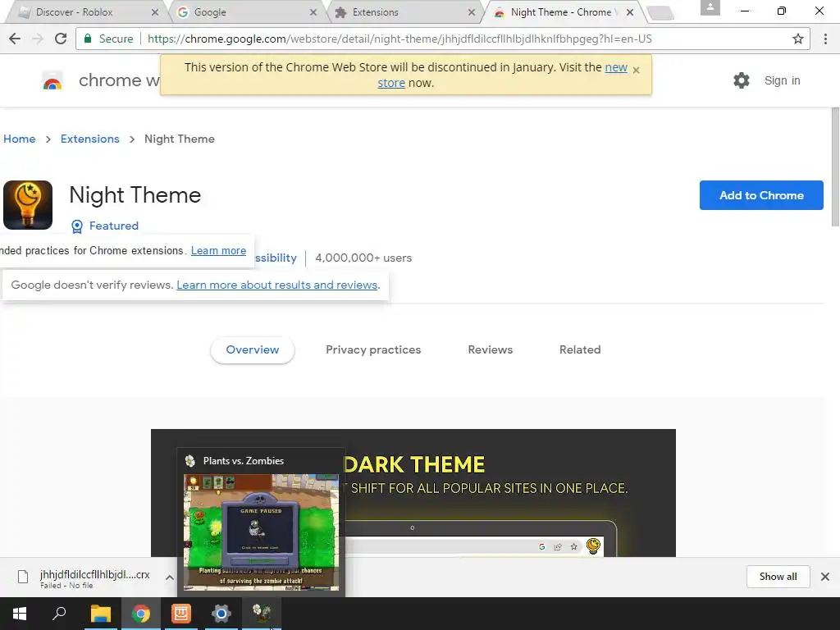Image resolution: width=840 pixels, height=630 pixels.
Task: Open the Related tab
Action: click(580, 349)
